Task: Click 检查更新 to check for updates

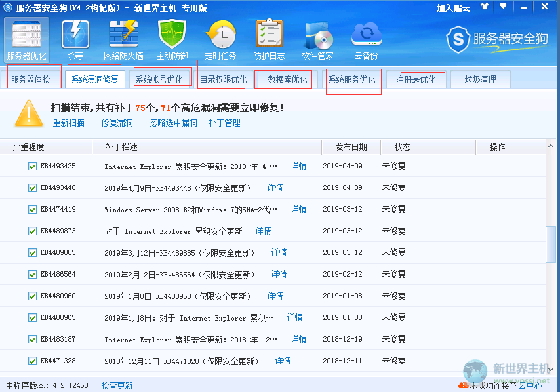Action: pos(117,385)
